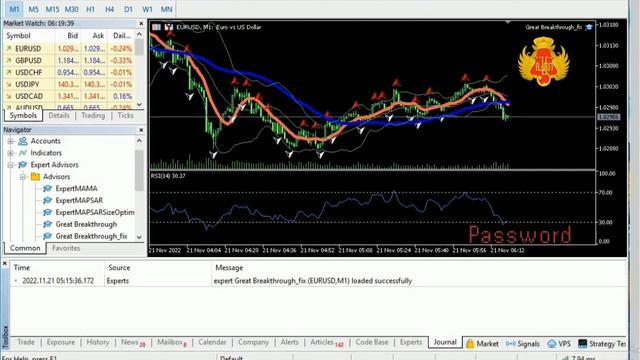640x360 pixels.
Task: Select USDJPY row in Market Watch
Action: pyautogui.click(x=68, y=84)
